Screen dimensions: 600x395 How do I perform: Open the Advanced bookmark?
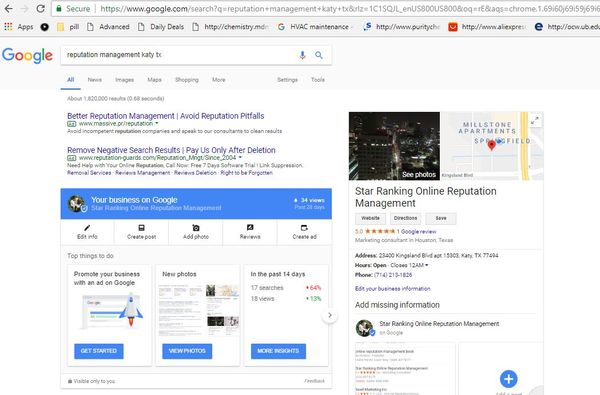click(x=108, y=27)
